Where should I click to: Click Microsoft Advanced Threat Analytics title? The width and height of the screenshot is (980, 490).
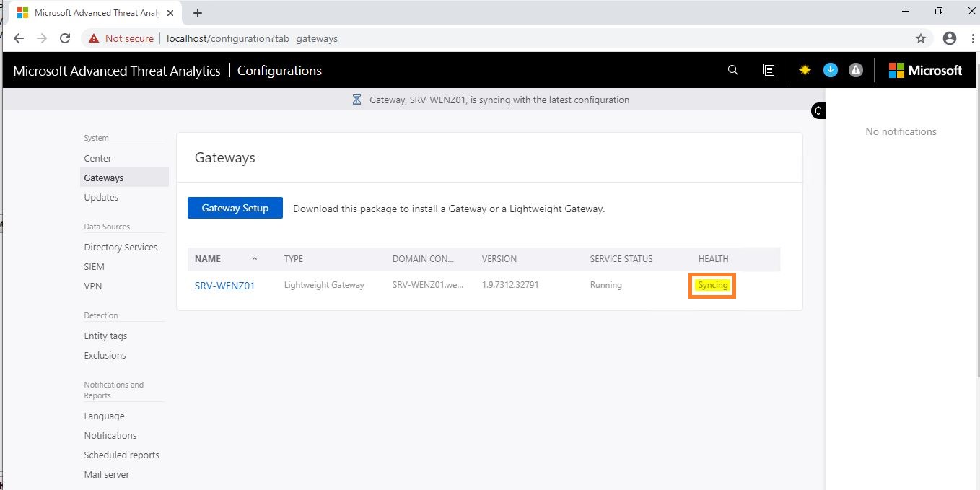point(117,71)
